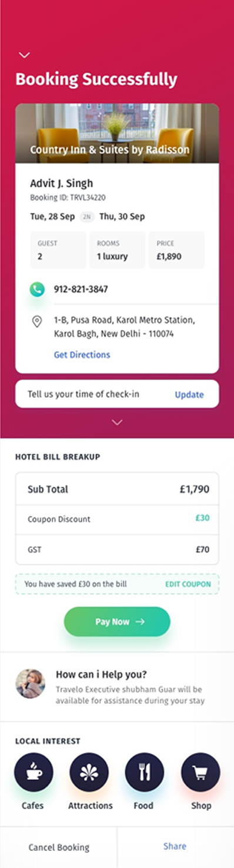234x868 pixels.
Task: Click the location pin icon
Action: 37,321
